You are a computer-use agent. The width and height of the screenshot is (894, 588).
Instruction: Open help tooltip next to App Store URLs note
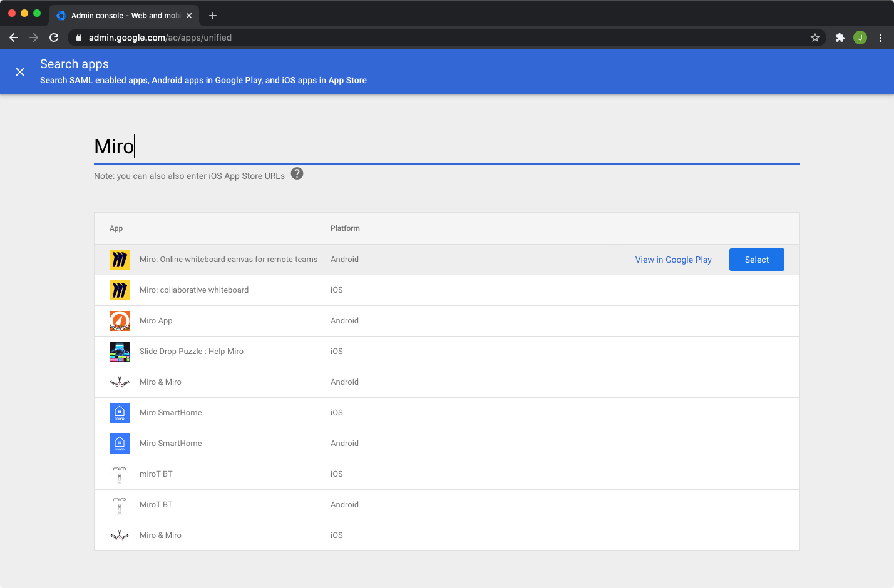click(297, 174)
